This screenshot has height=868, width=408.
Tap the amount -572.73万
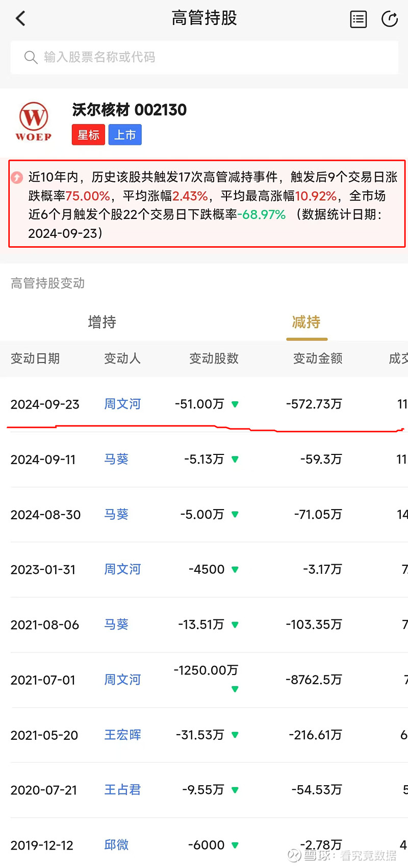(x=314, y=404)
